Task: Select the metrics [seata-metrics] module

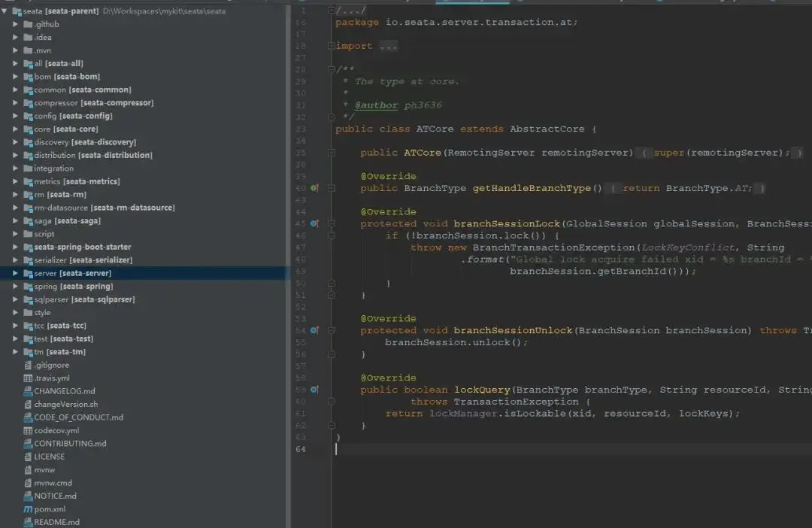Action: pyautogui.click(x=77, y=181)
